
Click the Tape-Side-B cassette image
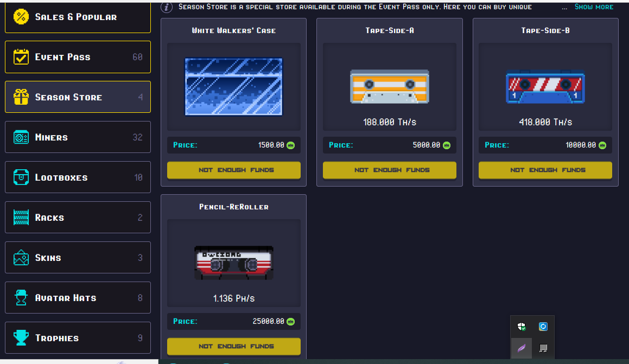545,87
